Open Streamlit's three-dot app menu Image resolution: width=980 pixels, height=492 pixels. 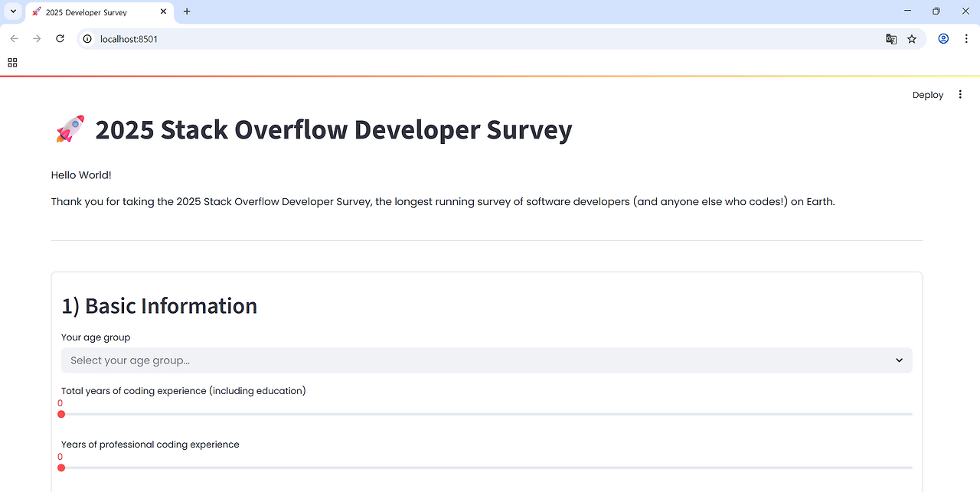tap(960, 95)
